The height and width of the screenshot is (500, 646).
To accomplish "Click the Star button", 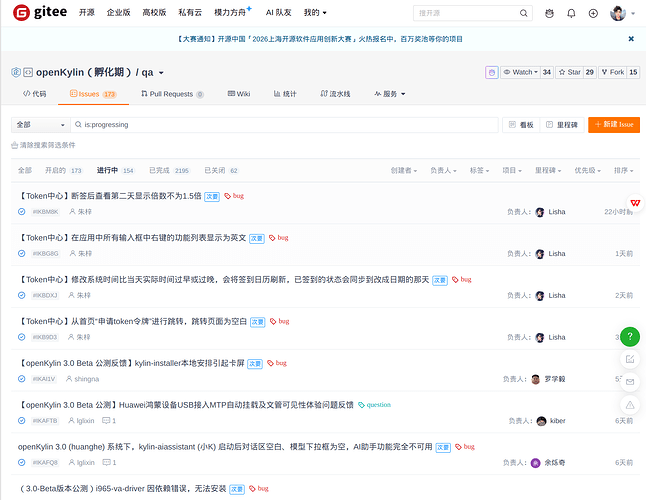I will [x=569, y=72].
